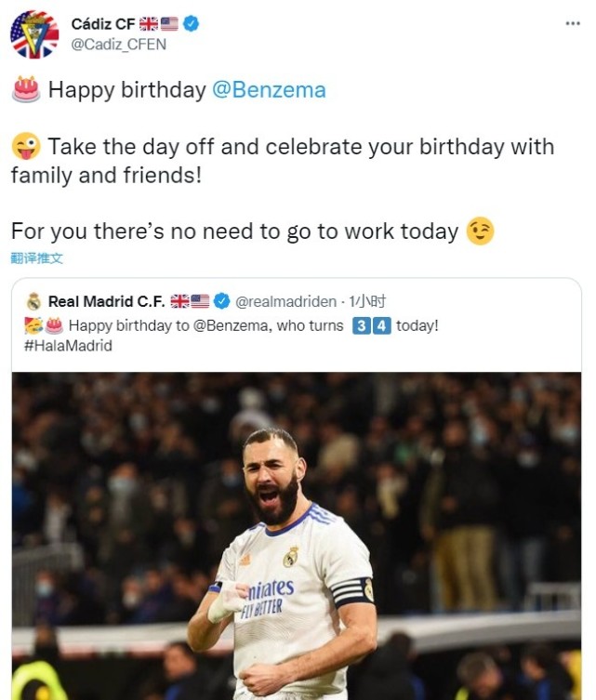
Task: Click the blue number 4 keycap emoji
Action: 381,326
